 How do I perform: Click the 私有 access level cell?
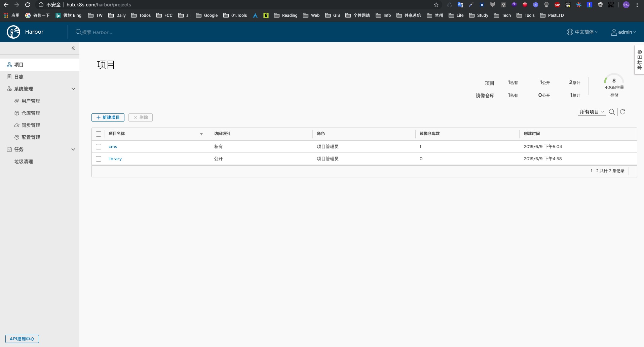pos(218,147)
